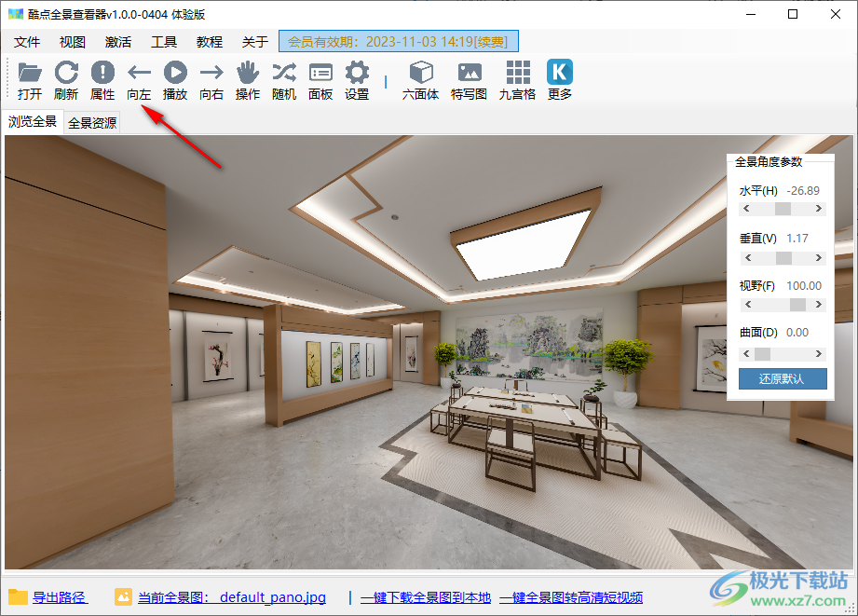Start auto-play with the 播放 icon
858x616 pixels.
(175, 73)
